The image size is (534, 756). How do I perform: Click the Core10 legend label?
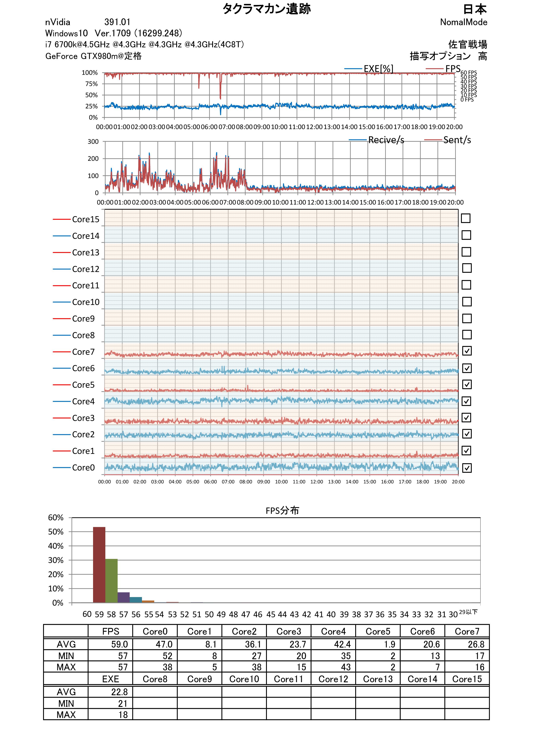pos(86,302)
